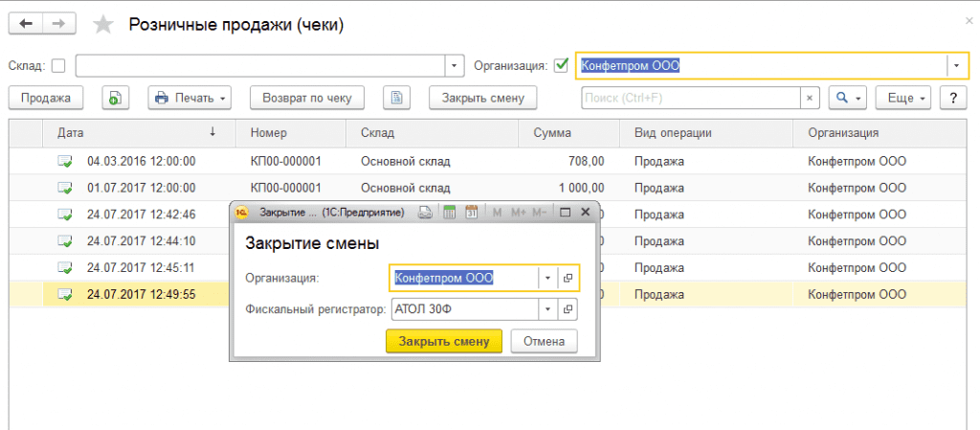The width and height of the screenshot is (980, 430).
Task: Open calculator icon in dialog title bar
Action: pos(448,212)
